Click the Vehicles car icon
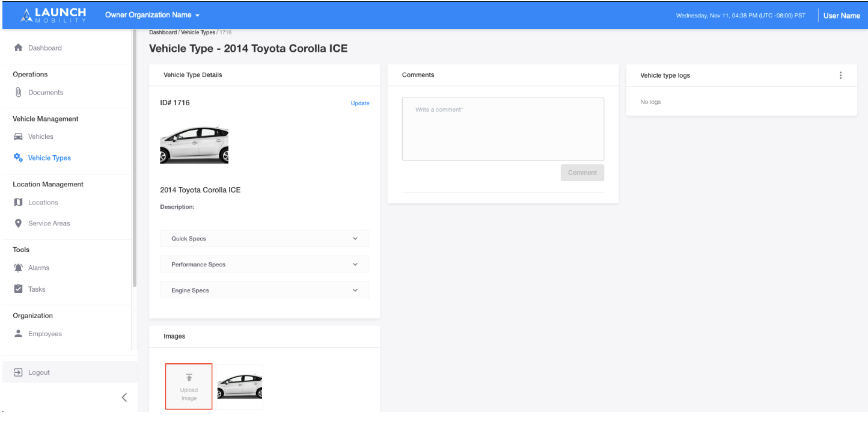Image resolution: width=868 pixels, height=427 pixels. tap(18, 137)
